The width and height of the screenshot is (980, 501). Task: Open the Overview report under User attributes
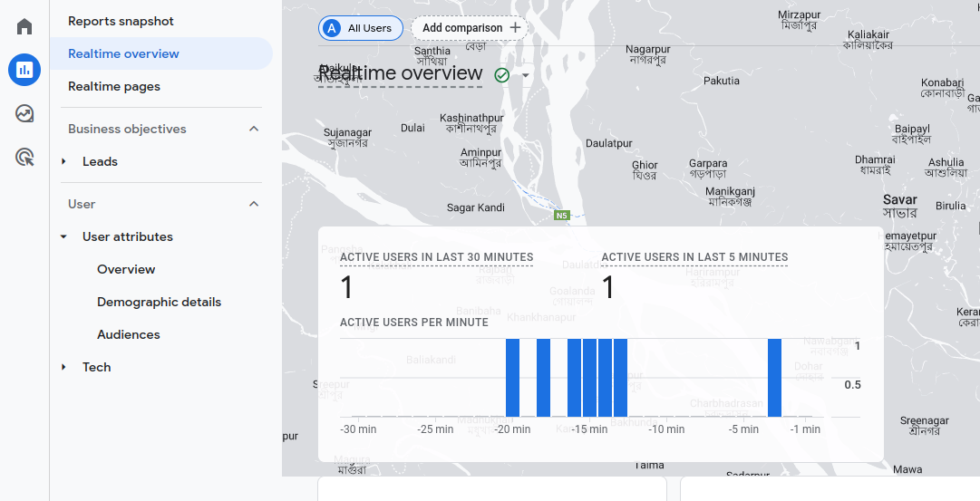click(x=126, y=269)
